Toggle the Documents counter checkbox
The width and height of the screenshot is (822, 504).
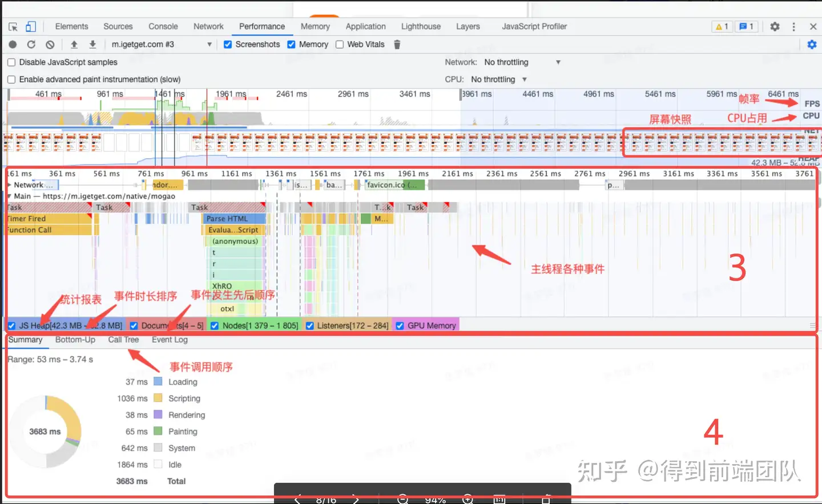(x=134, y=325)
